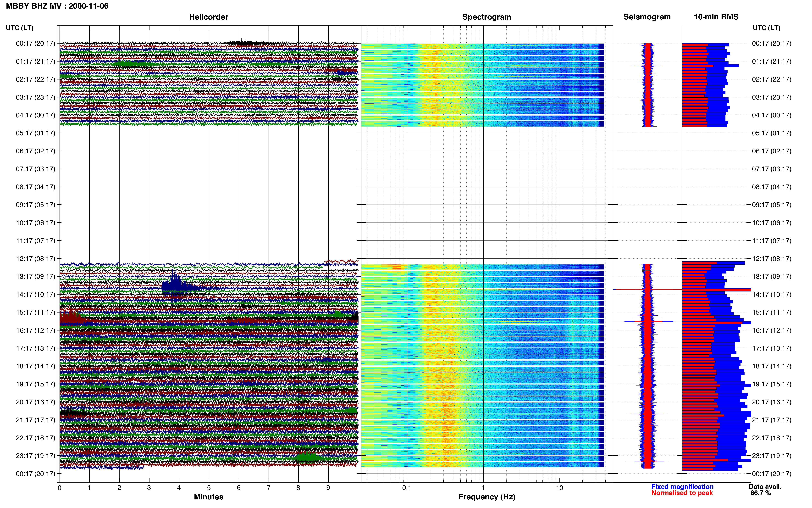The width and height of the screenshot is (812, 508).
Task: Click left time label '09:17 (05:17)'
Action: pyautogui.click(x=36, y=205)
